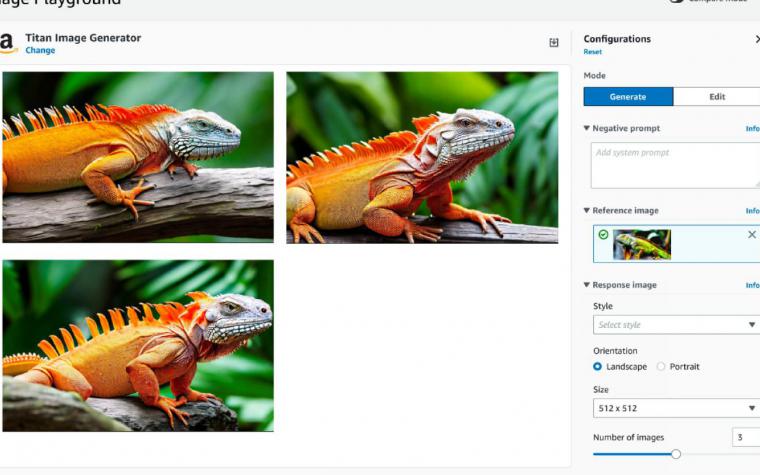Select Landscape orientation

coord(598,366)
